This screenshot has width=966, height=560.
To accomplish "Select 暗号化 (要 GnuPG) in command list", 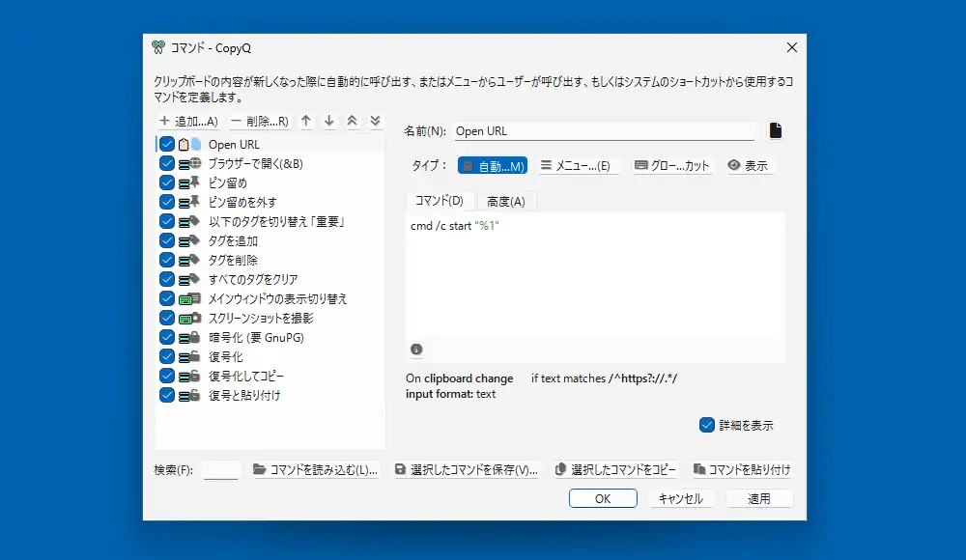I will click(256, 337).
